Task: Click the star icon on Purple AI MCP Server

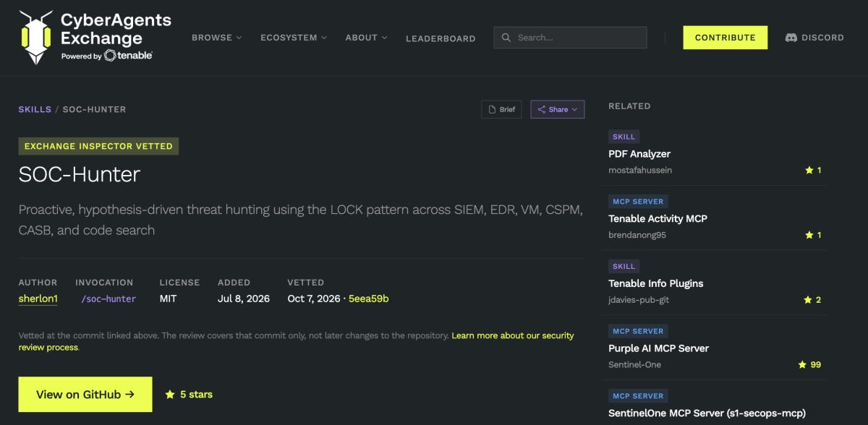Action: pyautogui.click(x=802, y=364)
